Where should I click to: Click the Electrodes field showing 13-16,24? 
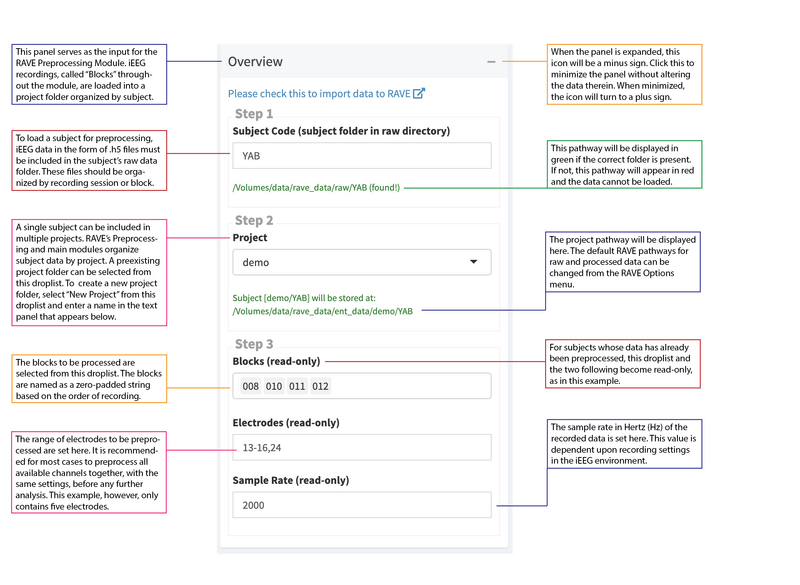(362, 447)
